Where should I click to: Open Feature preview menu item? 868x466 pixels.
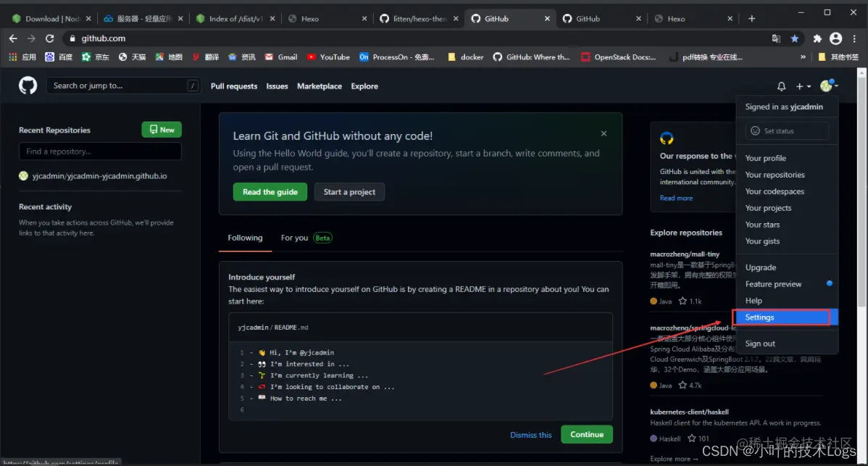pos(787,284)
